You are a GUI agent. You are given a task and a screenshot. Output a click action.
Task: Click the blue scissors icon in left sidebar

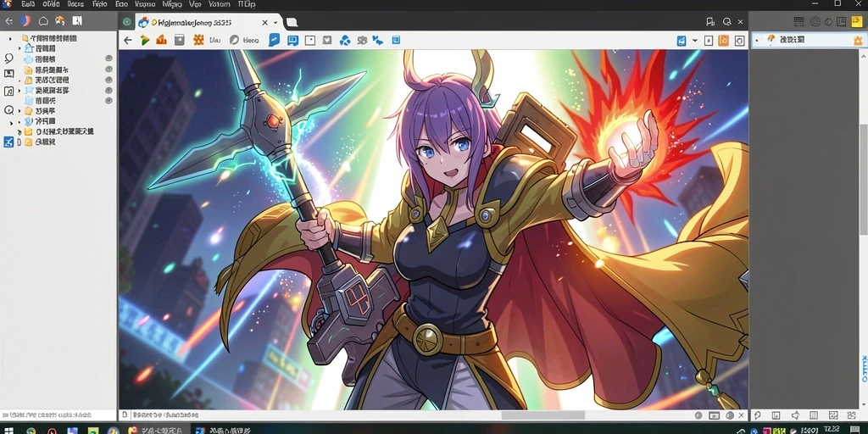(8, 142)
